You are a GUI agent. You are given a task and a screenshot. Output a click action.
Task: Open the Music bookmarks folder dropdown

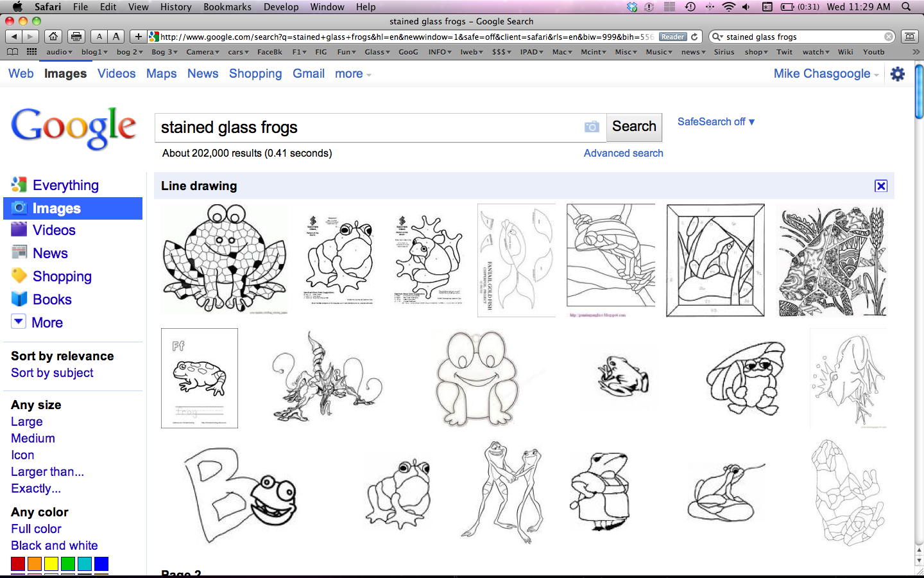tap(659, 52)
